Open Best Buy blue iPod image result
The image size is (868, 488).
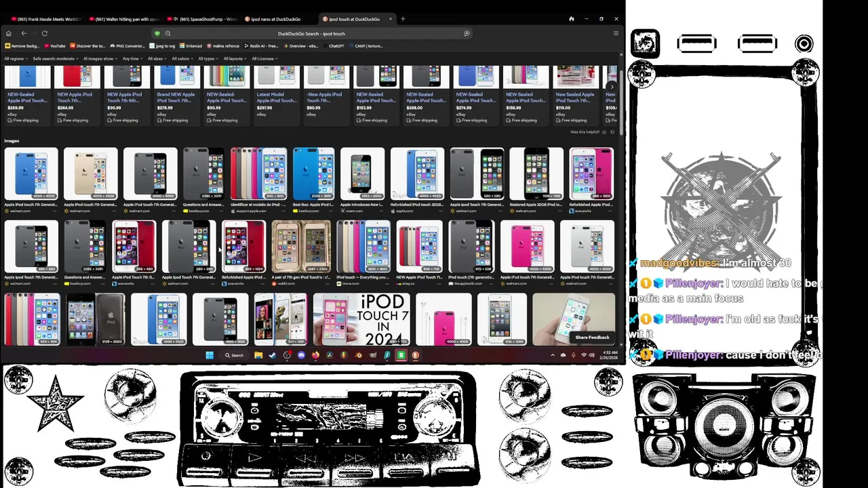[x=313, y=174]
